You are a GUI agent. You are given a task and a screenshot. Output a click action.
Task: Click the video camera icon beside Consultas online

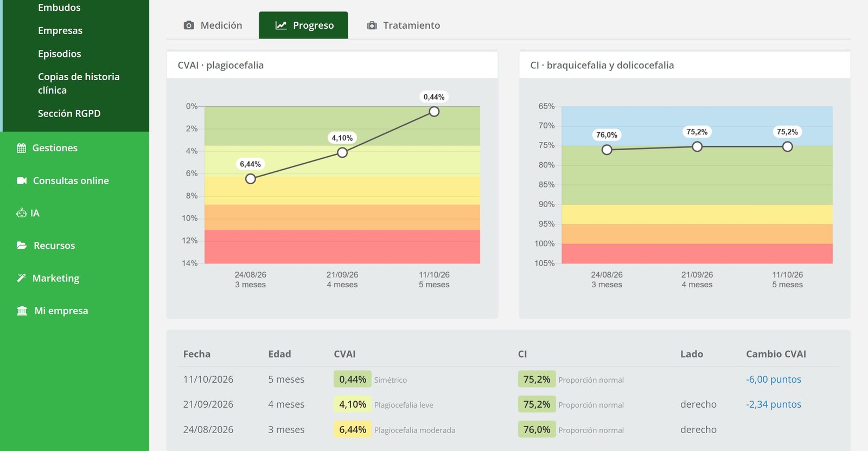[x=22, y=181]
